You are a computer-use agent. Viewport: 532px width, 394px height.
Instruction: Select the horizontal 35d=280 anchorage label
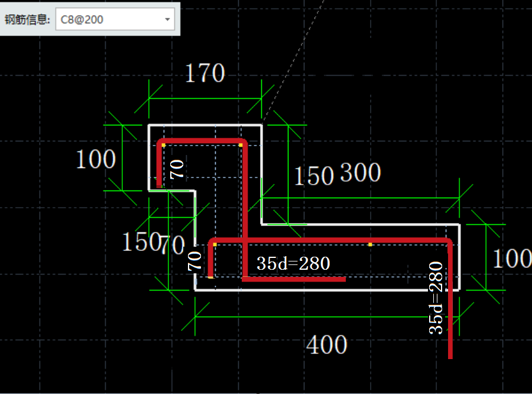click(x=293, y=263)
